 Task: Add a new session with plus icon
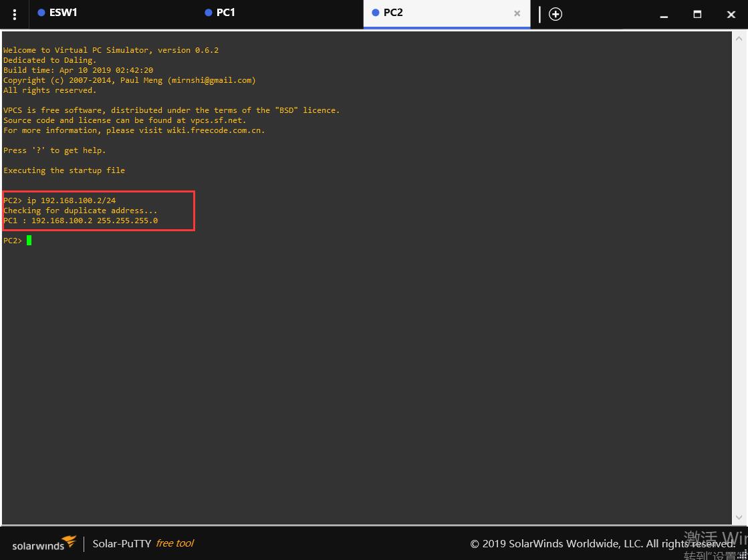pos(555,14)
